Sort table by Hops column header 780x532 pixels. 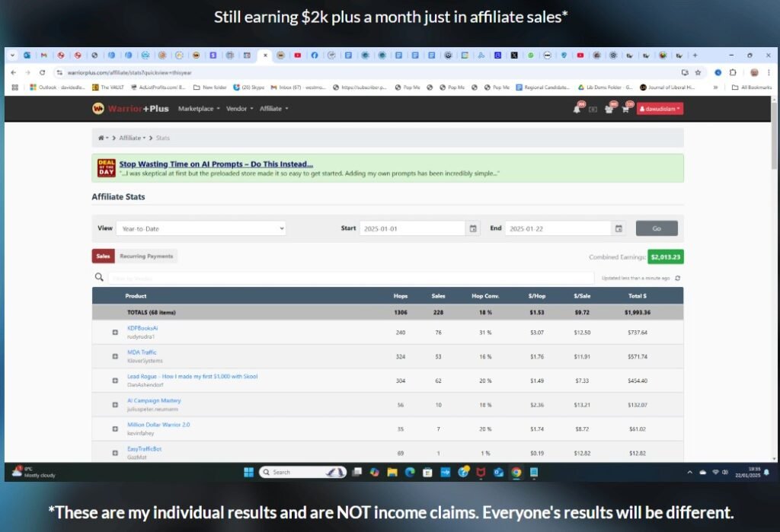coord(401,296)
